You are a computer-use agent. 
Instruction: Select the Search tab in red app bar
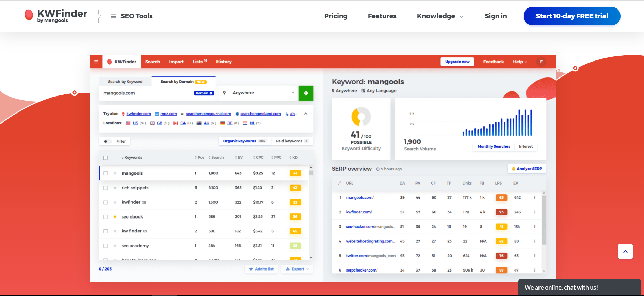(152, 62)
